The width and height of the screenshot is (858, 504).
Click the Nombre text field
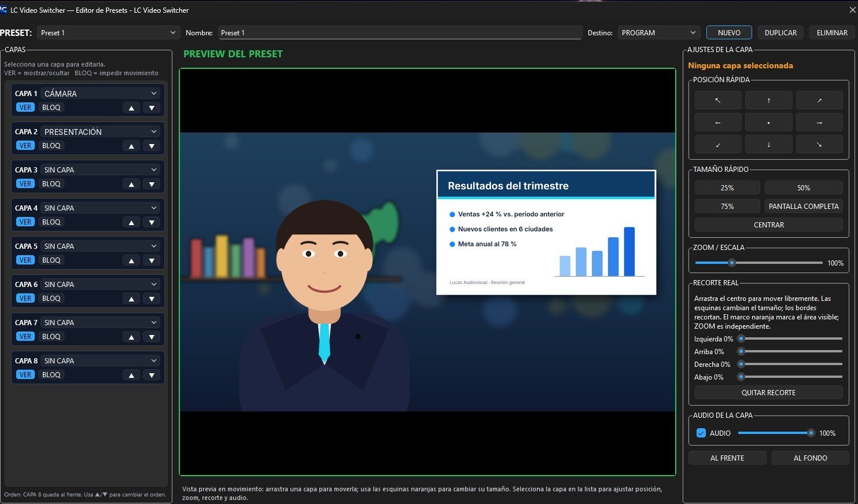pos(400,33)
